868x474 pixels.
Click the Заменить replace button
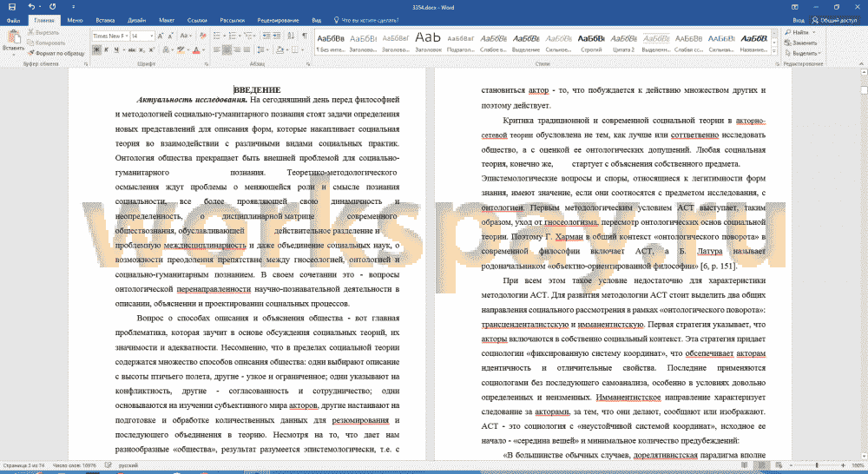[801, 43]
